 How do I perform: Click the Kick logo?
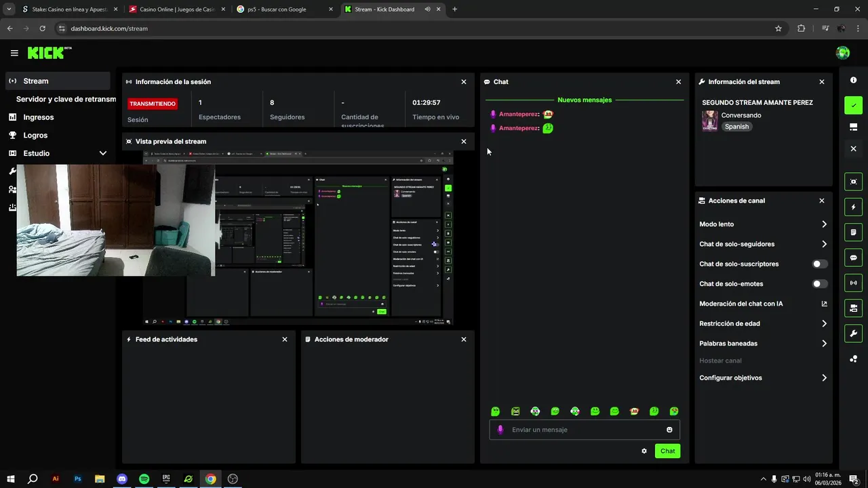point(49,53)
